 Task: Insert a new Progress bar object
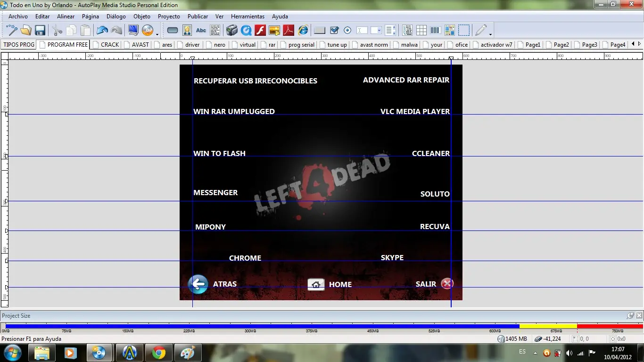[x=436, y=31]
